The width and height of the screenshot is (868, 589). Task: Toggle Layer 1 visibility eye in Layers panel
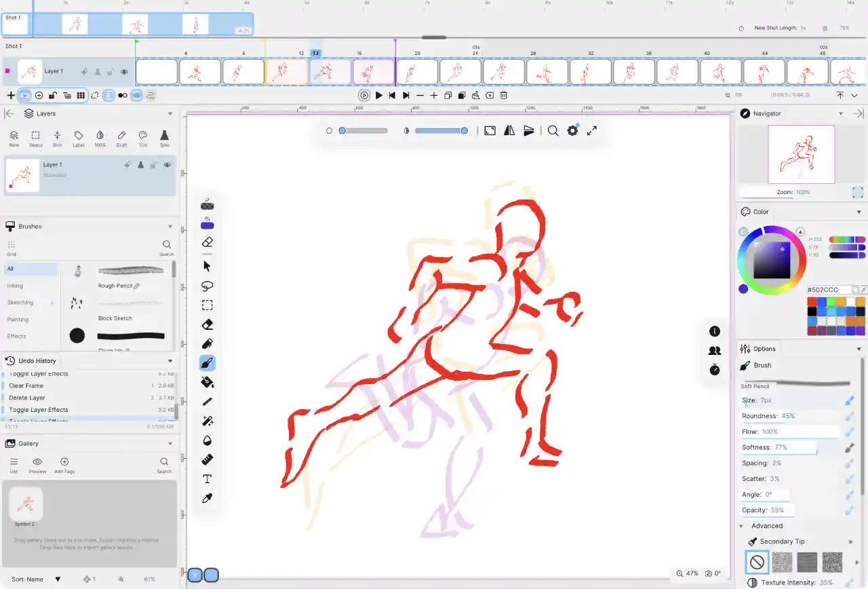167,165
